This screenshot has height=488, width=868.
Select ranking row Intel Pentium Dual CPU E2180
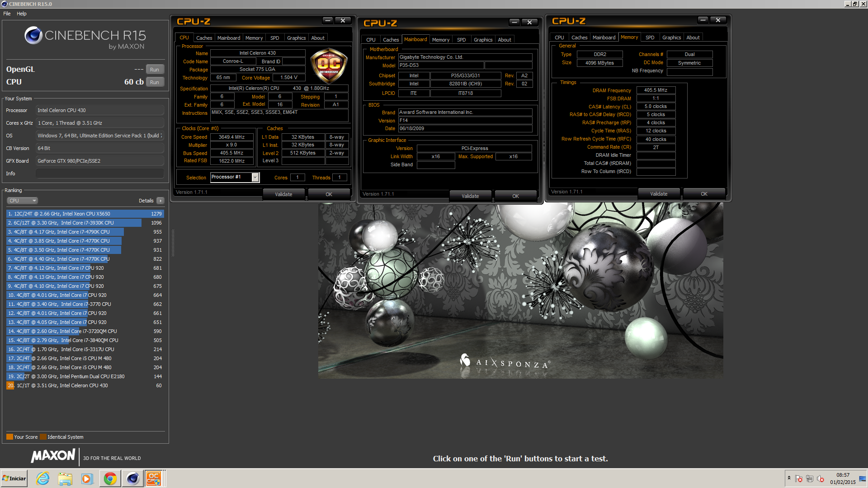85,376
